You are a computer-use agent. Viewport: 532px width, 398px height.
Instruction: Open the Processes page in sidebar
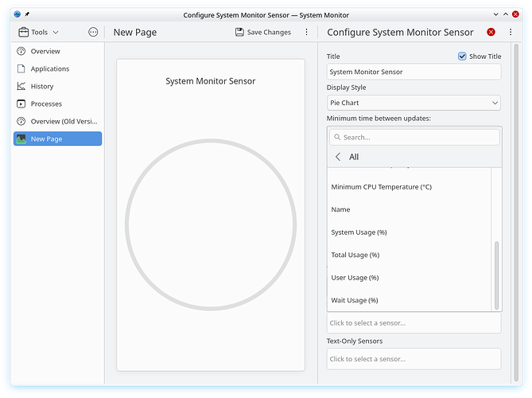tap(46, 103)
